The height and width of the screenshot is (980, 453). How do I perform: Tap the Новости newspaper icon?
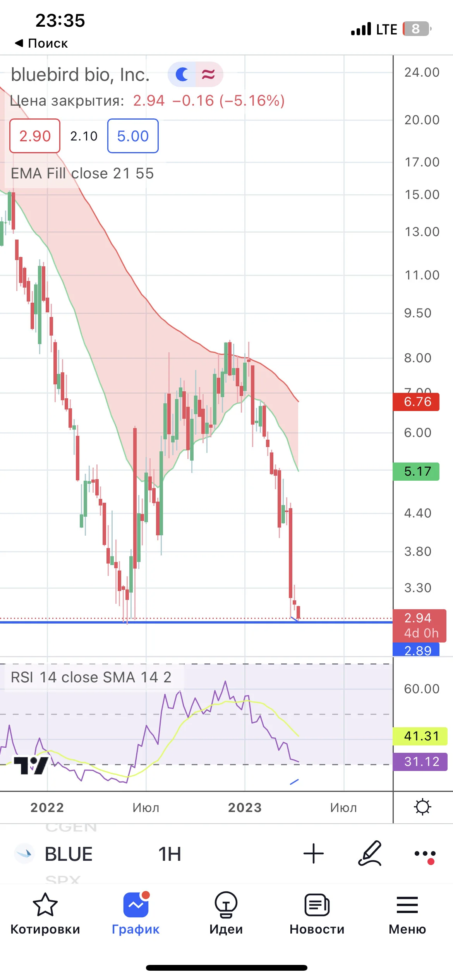click(x=317, y=905)
